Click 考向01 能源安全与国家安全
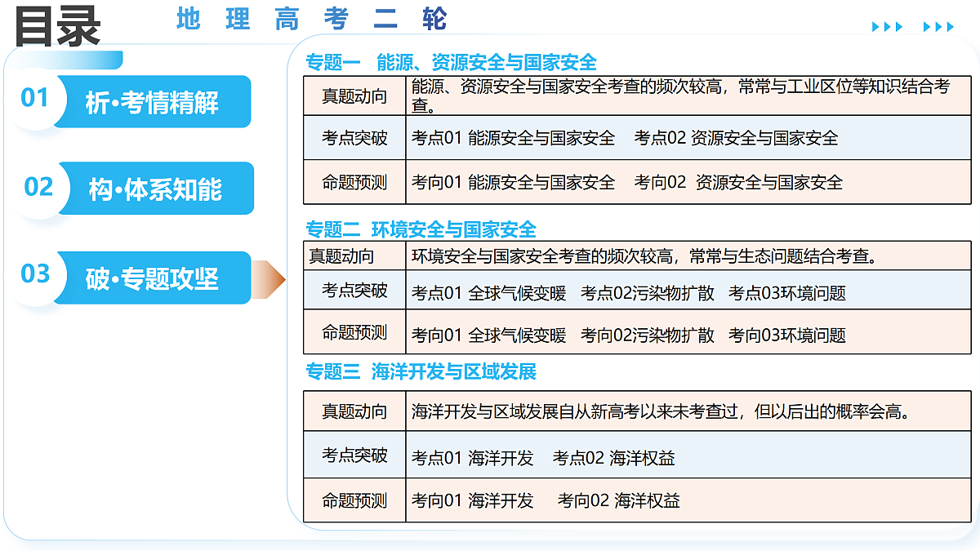Image resolution: width=980 pixels, height=551 pixels. tap(513, 182)
